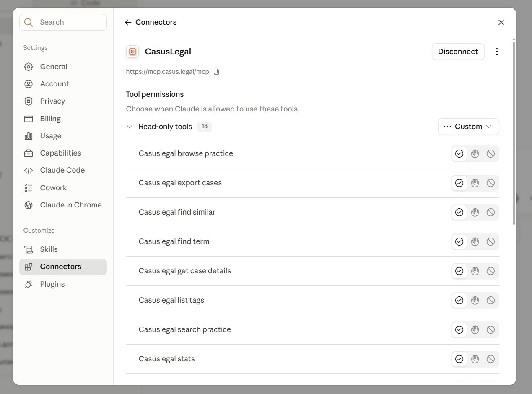Screen dimensions: 532x394
Task: Click the CasusLegal logo icon
Action: (132, 52)
